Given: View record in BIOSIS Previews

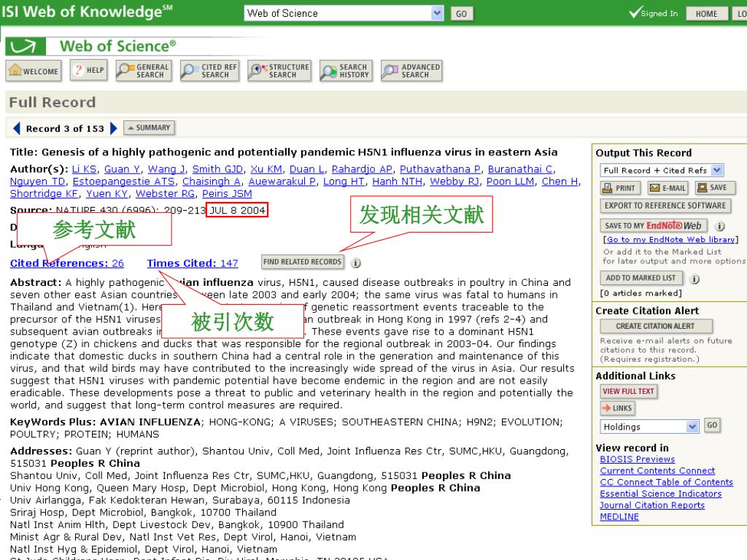Looking at the screenshot, I should tap(637, 459).
